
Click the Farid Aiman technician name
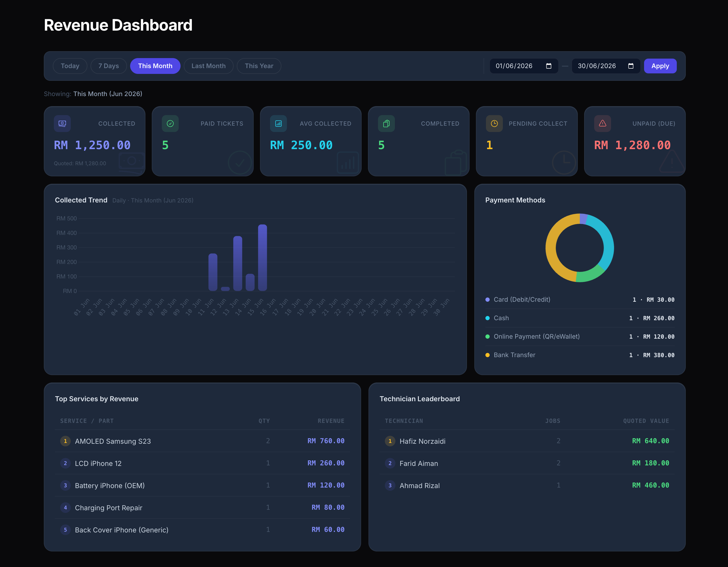pos(419,463)
